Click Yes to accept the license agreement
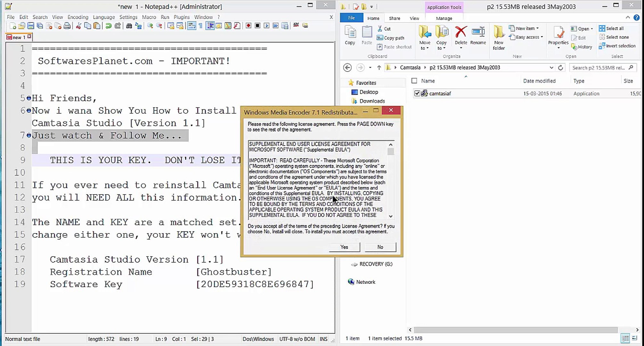 344,247
